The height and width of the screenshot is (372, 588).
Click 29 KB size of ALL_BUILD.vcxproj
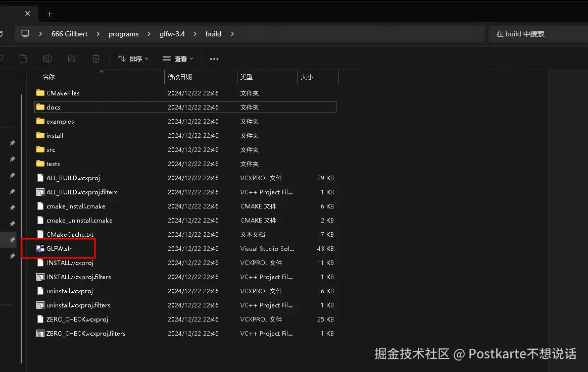(325, 178)
